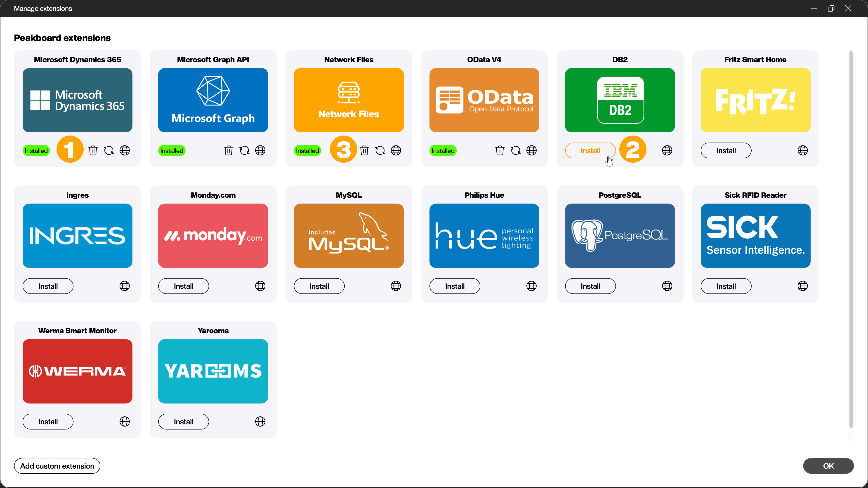
Task: Click the WERMA logo thumbnail
Action: (78, 371)
